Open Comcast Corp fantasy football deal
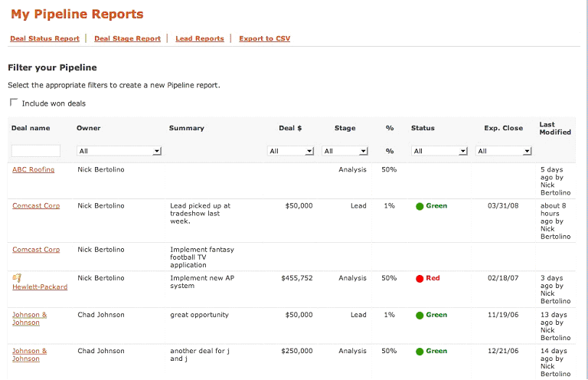This screenshot has height=380, width=588. click(36, 250)
